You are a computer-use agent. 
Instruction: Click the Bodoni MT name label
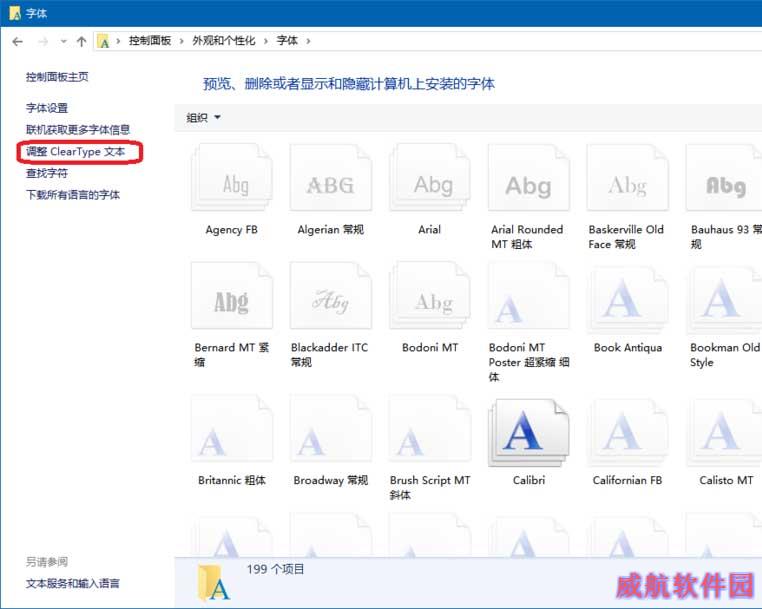pos(430,348)
